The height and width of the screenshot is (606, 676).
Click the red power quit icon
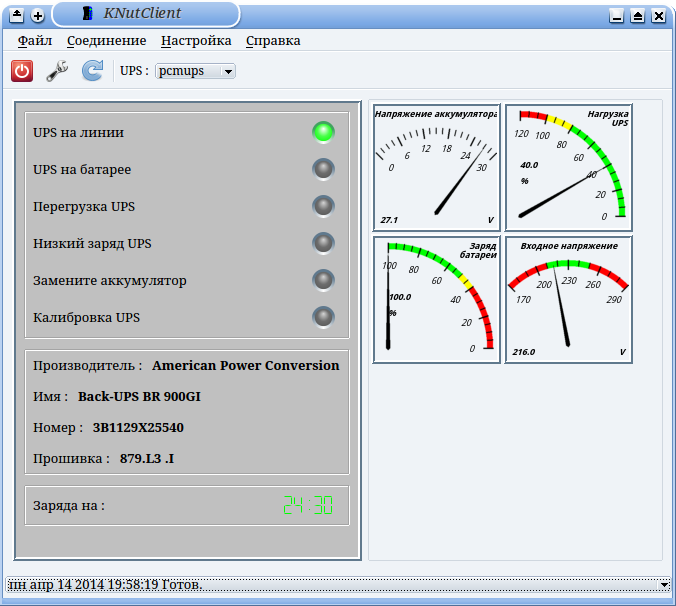tap(22, 71)
